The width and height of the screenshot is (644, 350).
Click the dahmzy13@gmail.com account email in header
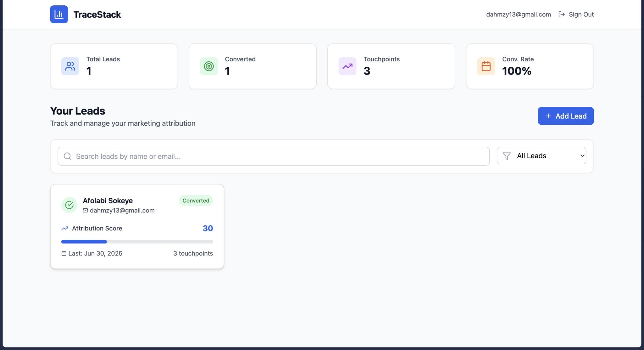pos(518,14)
